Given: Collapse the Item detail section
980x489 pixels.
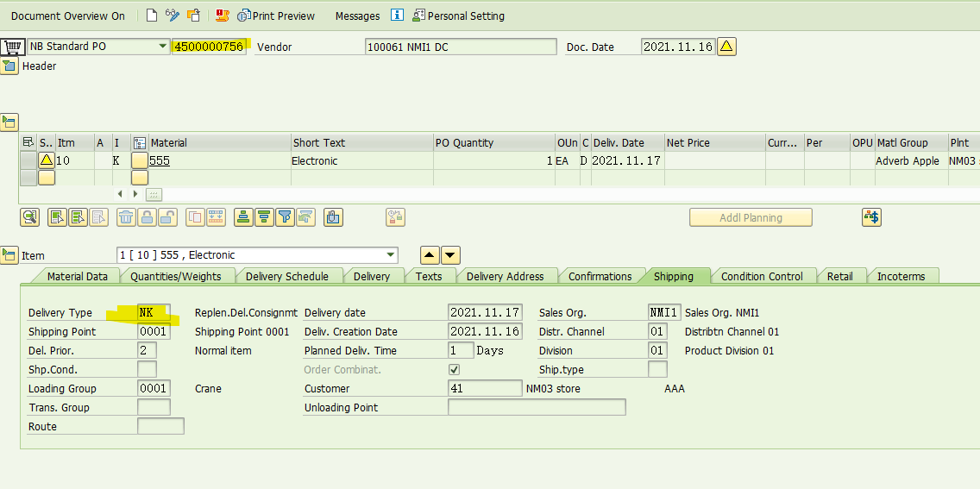Looking at the screenshot, I should [9, 254].
